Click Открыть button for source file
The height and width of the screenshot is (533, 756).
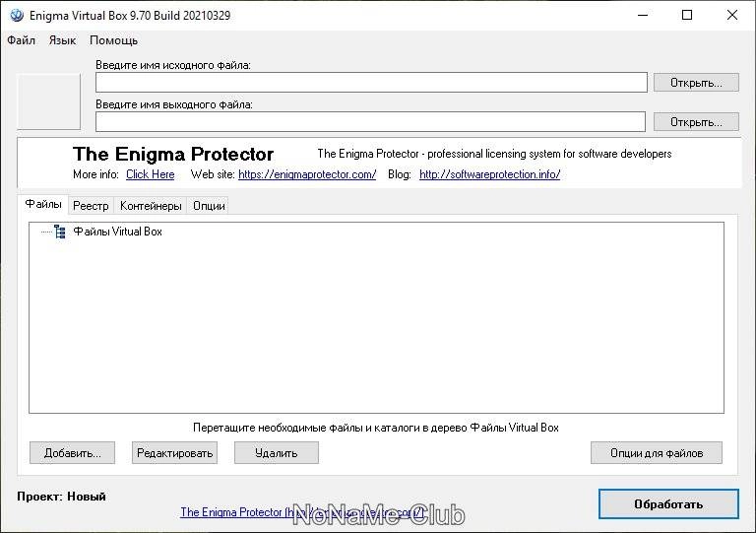click(x=696, y=83)
